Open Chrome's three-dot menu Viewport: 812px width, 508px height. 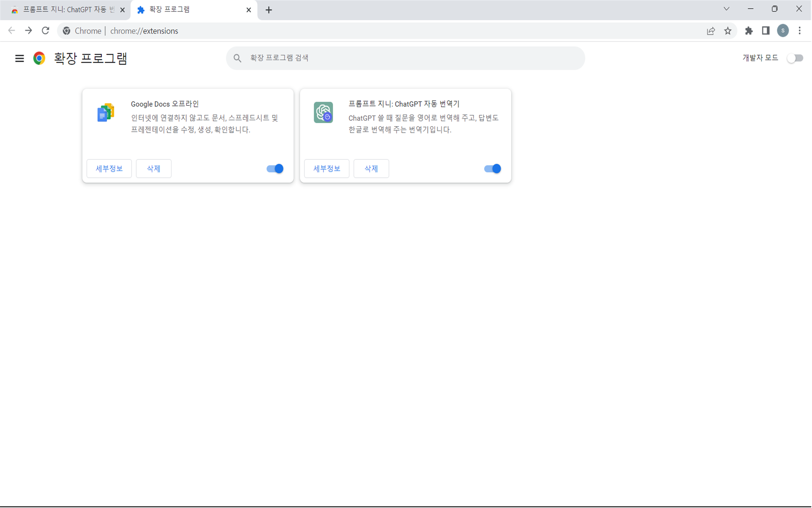[800, 31]
